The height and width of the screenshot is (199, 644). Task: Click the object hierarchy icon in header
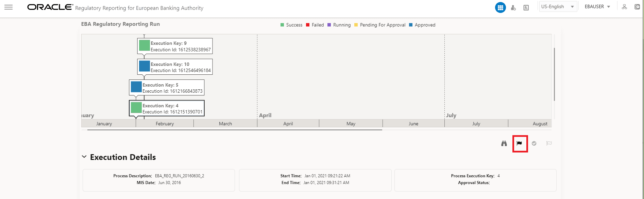624,7
